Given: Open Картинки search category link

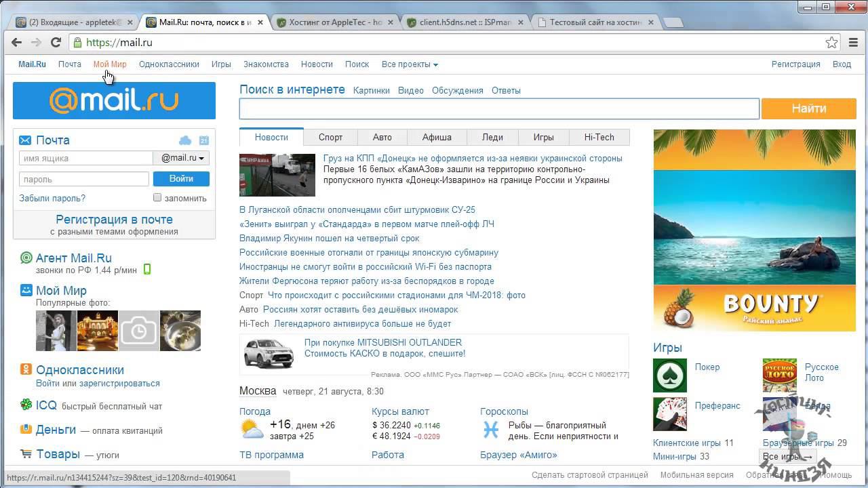Looking at the screenshot, I should click(372, 90).
